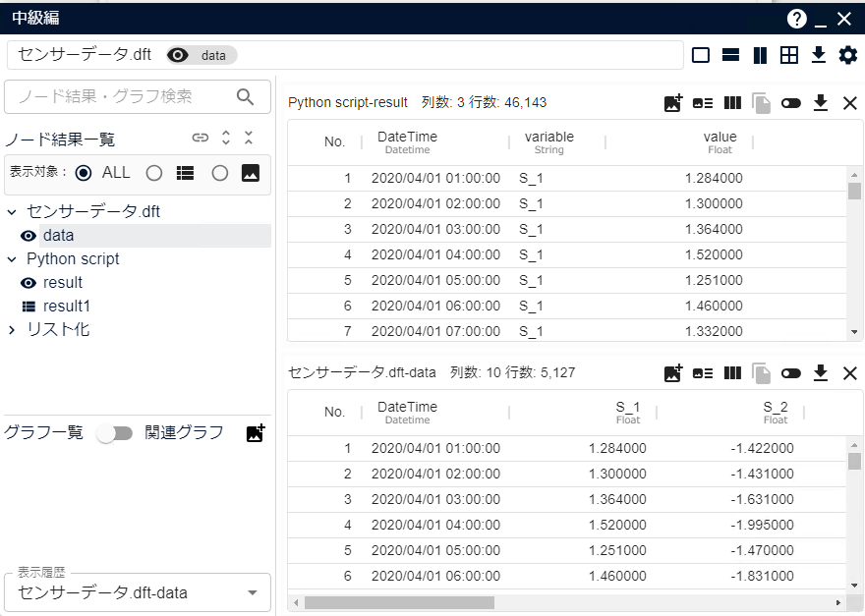This screenshot has height=616, width=865.
Task: Select the image-only display radio button
Action: pos(220,173)
